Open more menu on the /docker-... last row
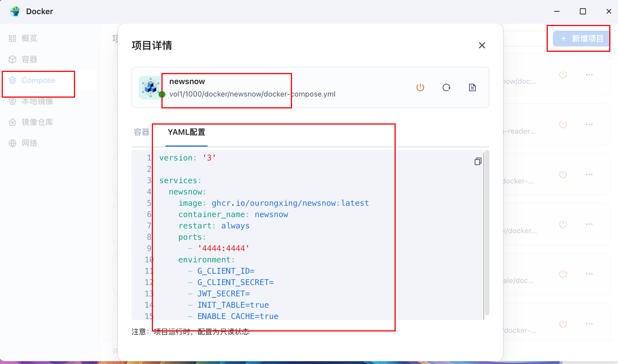 (x=589, y=324)
